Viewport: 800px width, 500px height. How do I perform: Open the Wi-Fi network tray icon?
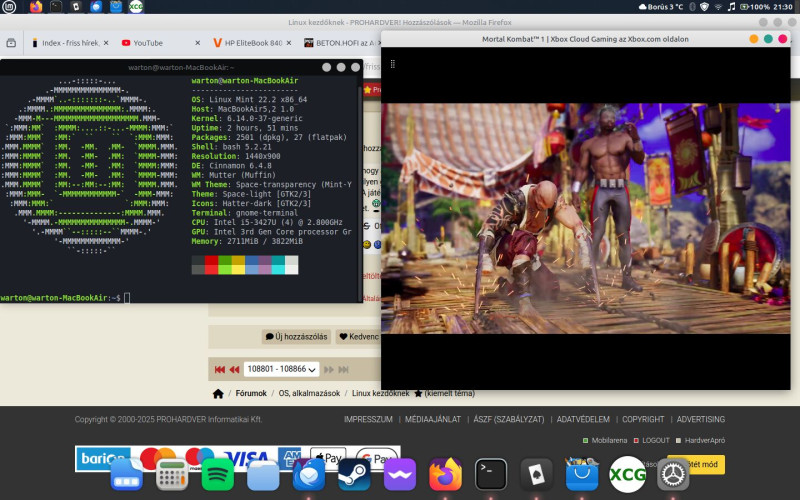point(718,7)
